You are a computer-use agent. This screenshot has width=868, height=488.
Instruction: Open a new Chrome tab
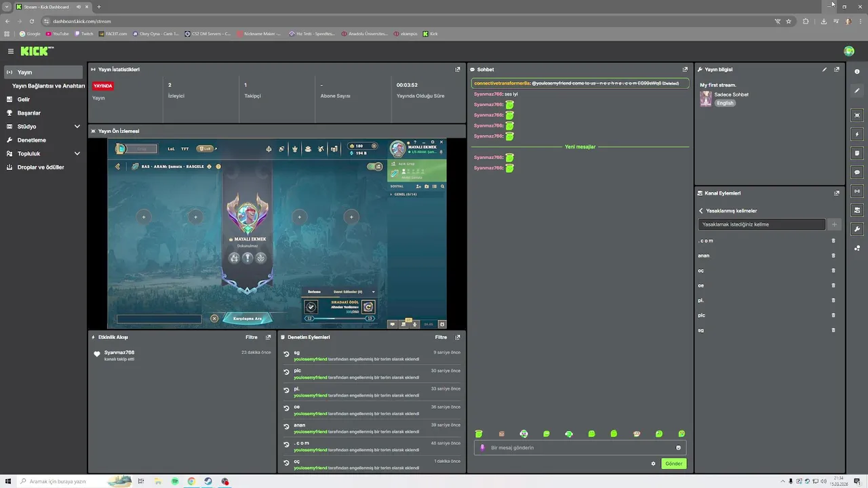(x=99, y=7)
